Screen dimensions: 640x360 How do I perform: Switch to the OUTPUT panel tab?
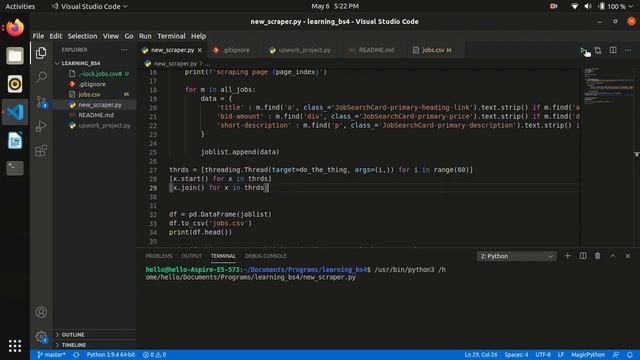(191, 256)
